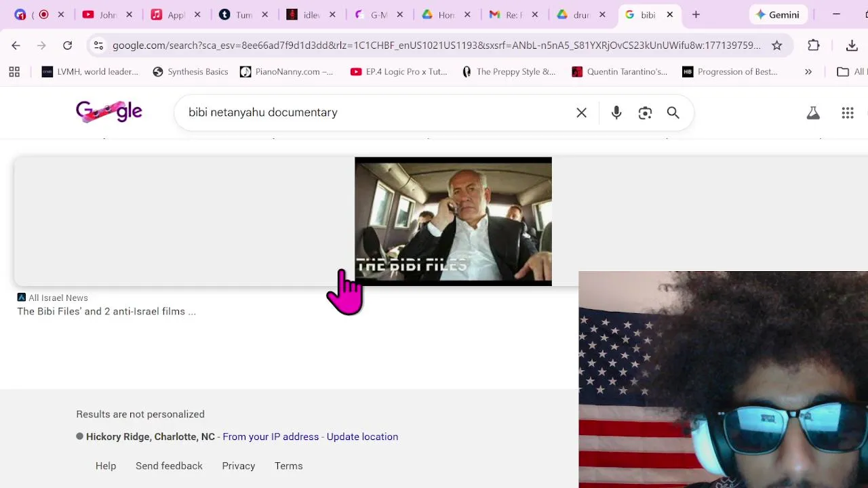Open the Terms footer link
The width and height of the screenshot is (868, 488).
click(x=289, y=466)
